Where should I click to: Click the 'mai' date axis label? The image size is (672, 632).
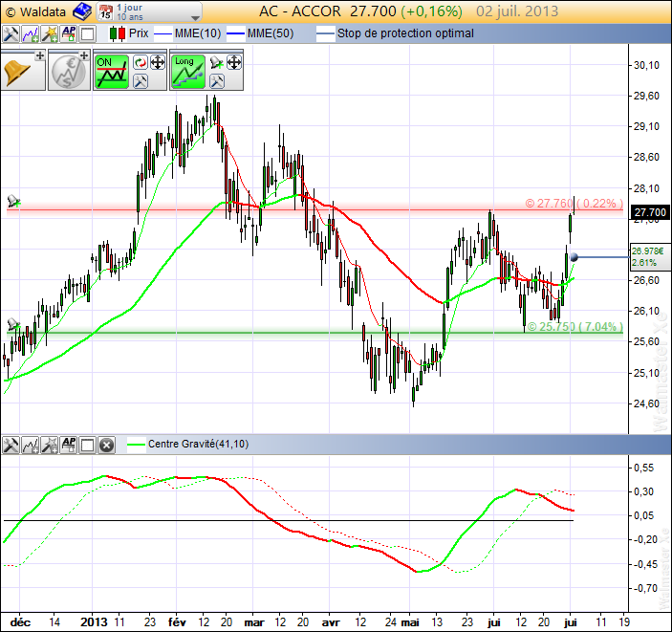tap(410, 622)
